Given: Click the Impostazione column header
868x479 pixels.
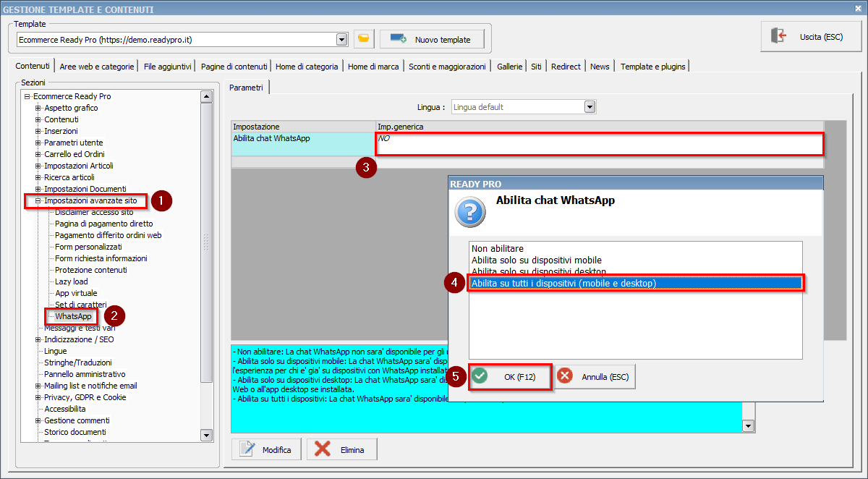Looking at the screenshot, I should pos(304,127).
